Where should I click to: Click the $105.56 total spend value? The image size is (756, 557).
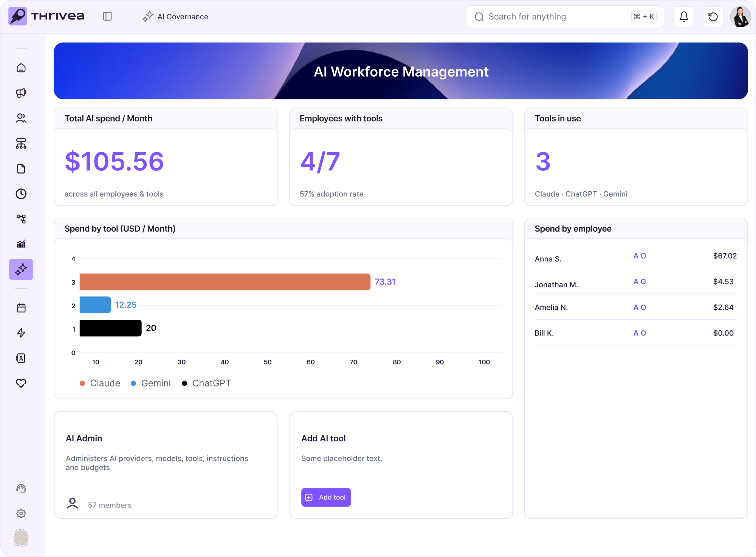point(115,162)
